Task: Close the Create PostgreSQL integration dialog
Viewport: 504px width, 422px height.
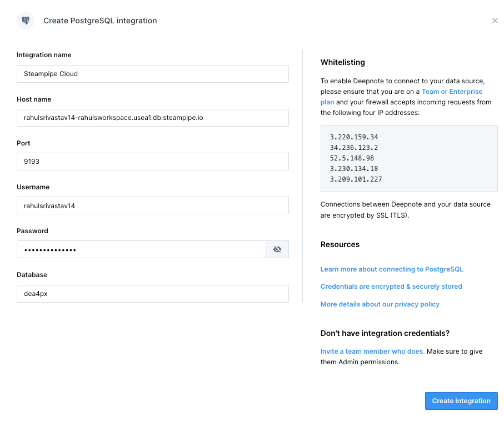Action: 495,21
